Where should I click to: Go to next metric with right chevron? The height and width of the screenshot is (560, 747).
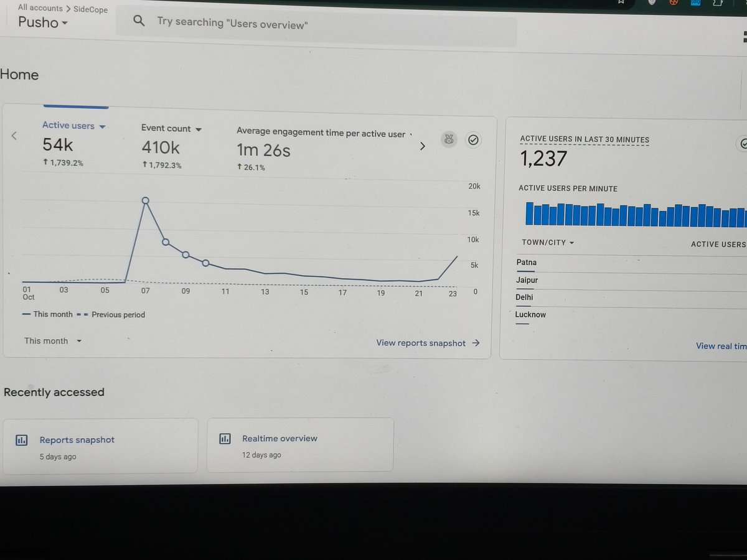[x=422, y=146]
